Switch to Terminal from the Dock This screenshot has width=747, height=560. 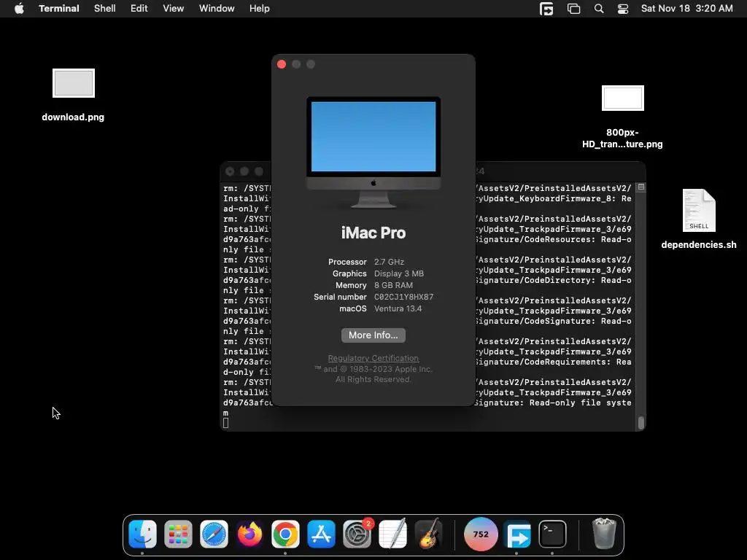(553, 534)
